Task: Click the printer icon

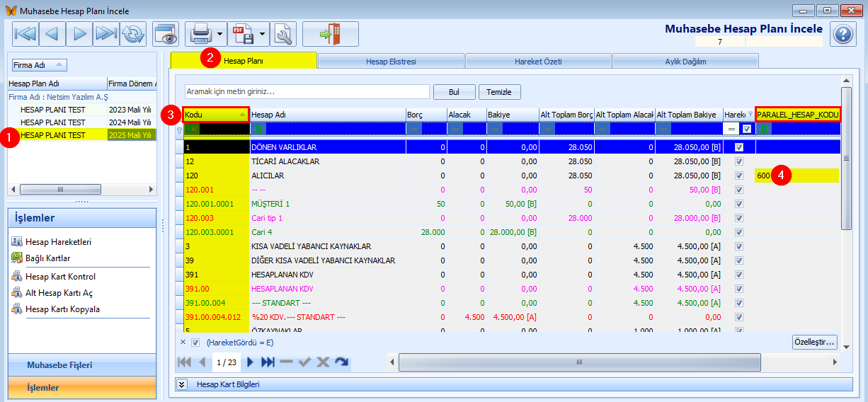Action: [200, 34]
